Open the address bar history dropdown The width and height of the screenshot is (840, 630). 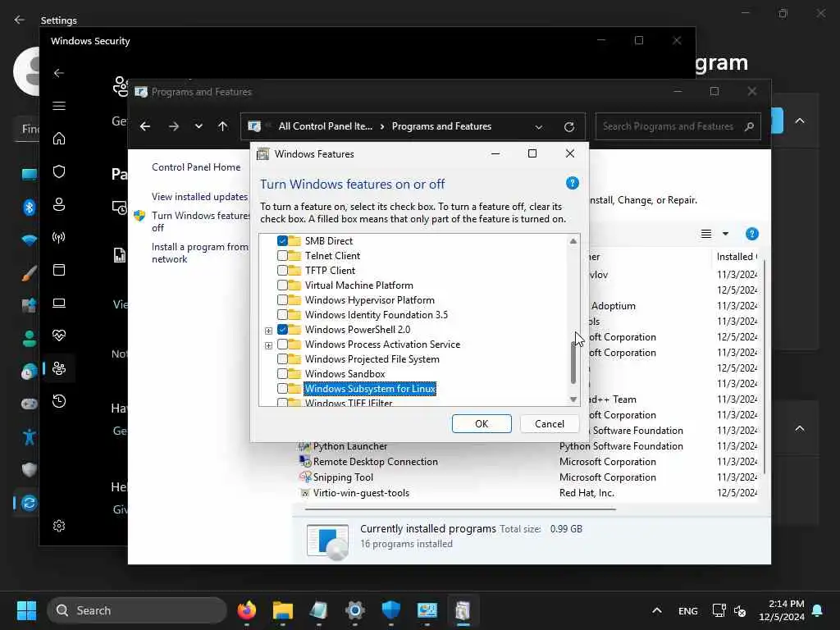(x=538, y=127)
